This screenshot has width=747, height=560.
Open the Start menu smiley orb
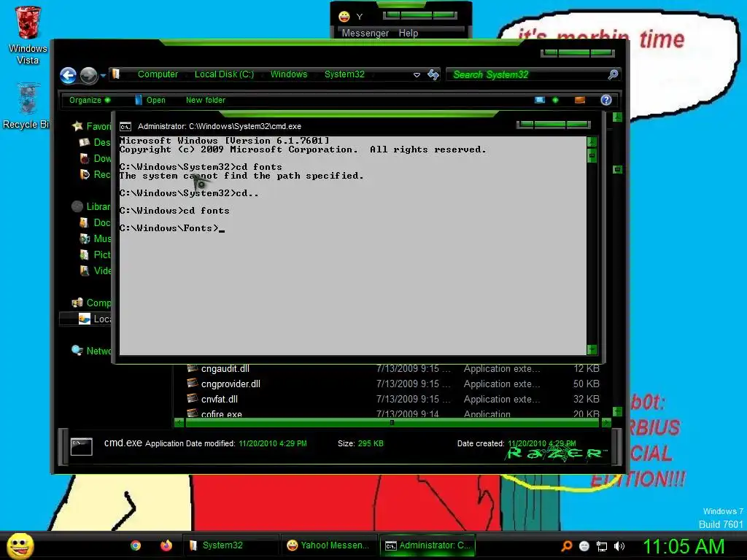click(x=20, y=545)
